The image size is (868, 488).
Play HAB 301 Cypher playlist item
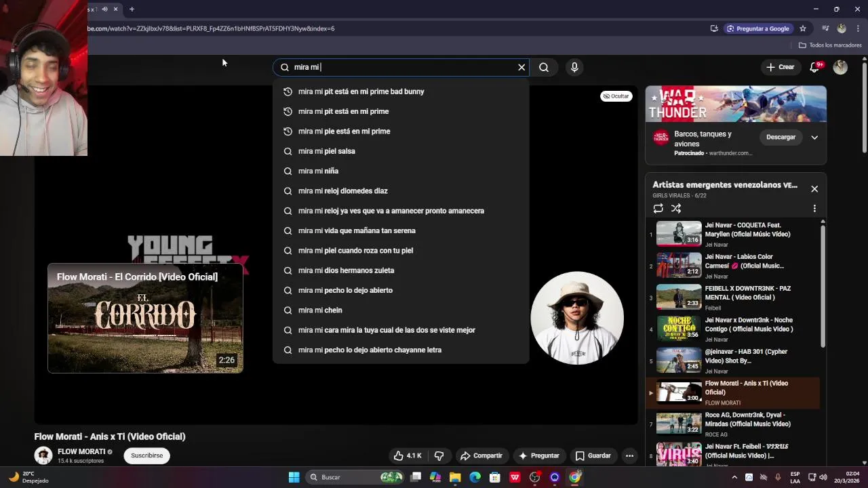coord(734,361)
